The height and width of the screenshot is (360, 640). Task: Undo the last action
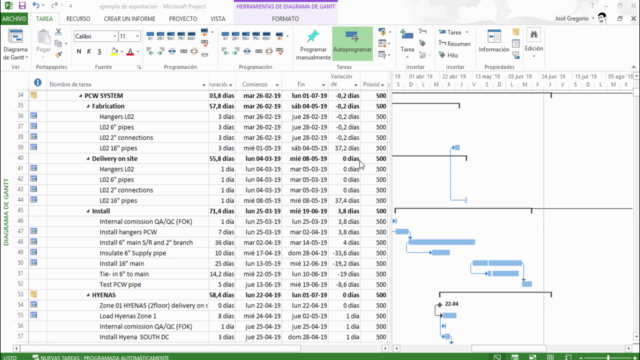point(36,6)
